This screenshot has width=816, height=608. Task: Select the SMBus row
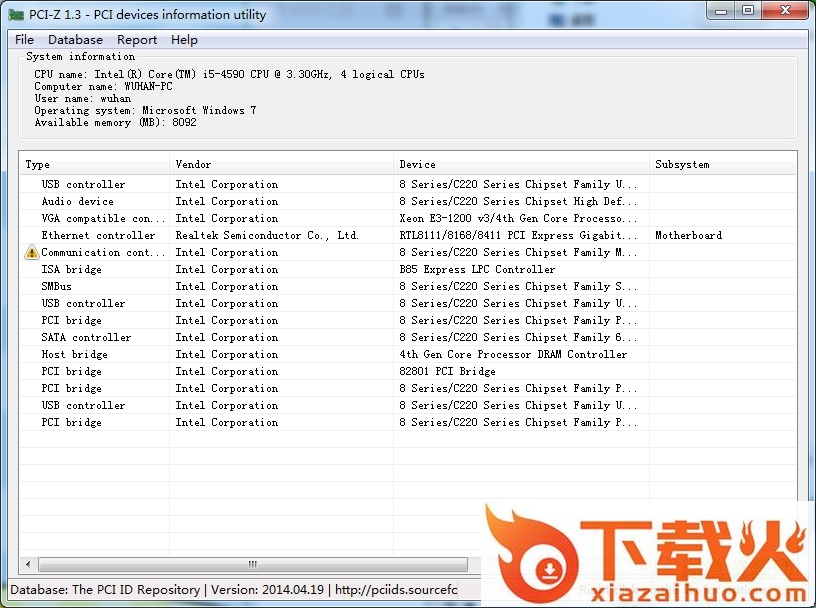point(408,286)
